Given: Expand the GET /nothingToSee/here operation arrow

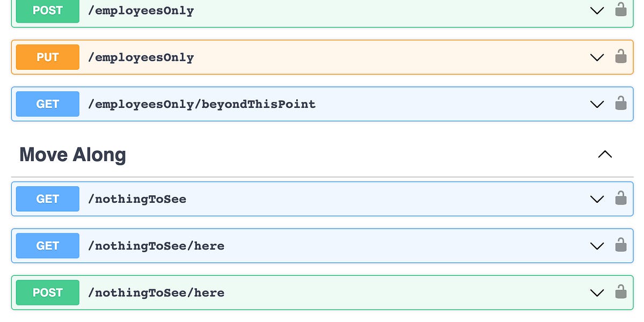Looking at the screenshot, I should [x=597, y=246].
